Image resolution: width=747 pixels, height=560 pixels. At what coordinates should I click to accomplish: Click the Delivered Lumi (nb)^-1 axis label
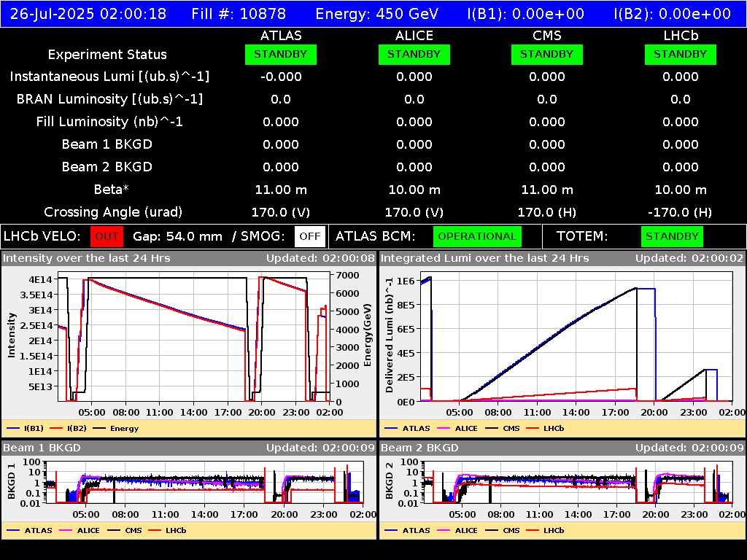(x=390, y=335)
